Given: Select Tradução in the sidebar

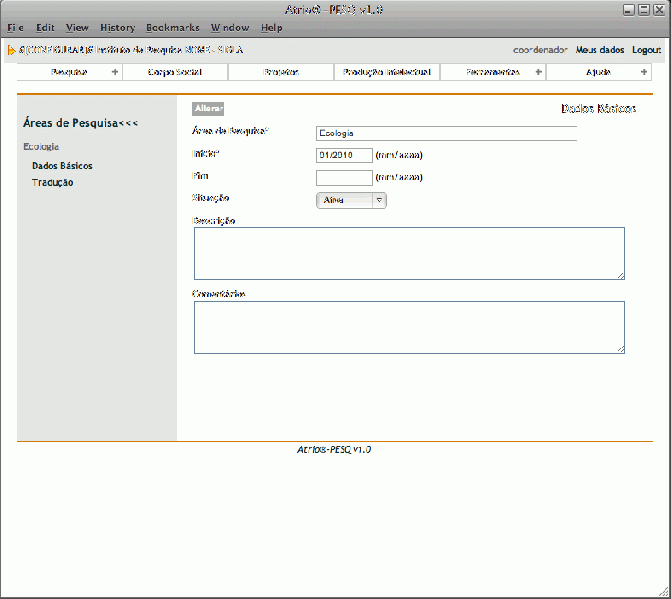Looking at the screenshot, I should pos(52,182).
